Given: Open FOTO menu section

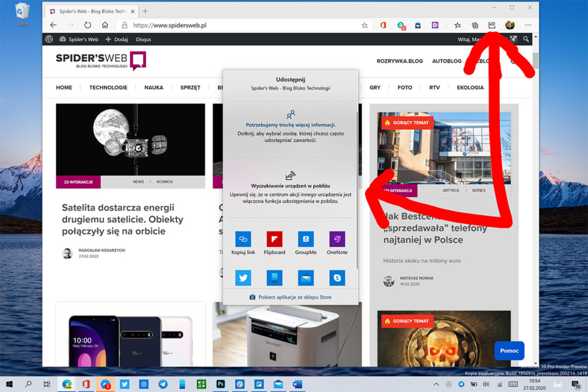Looking at the screenshot, I should [x=405, y=88].
